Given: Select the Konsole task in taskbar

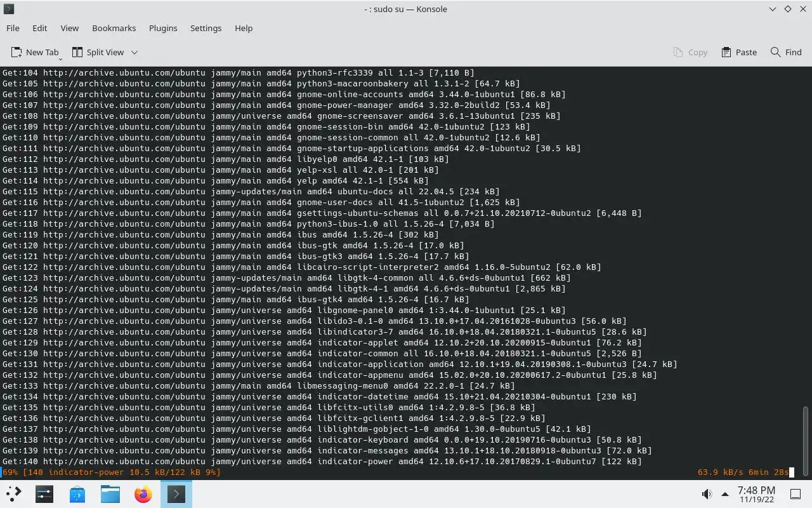Looking at the screenshot, I should (176, 493).
